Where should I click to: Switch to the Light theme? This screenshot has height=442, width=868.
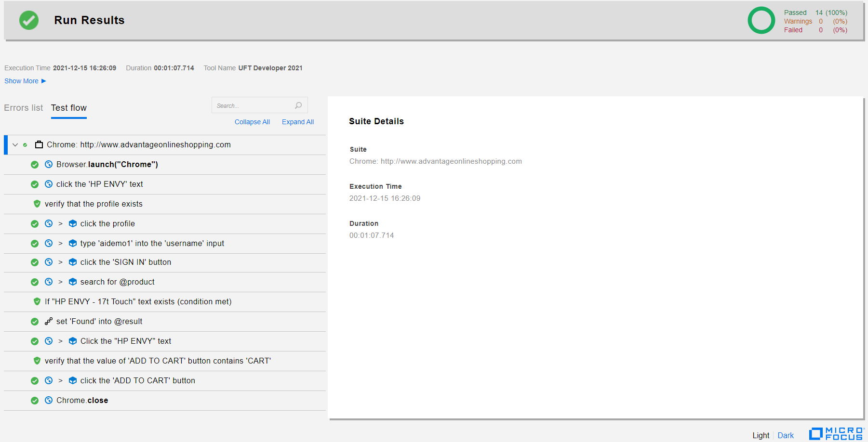[761, 435]
